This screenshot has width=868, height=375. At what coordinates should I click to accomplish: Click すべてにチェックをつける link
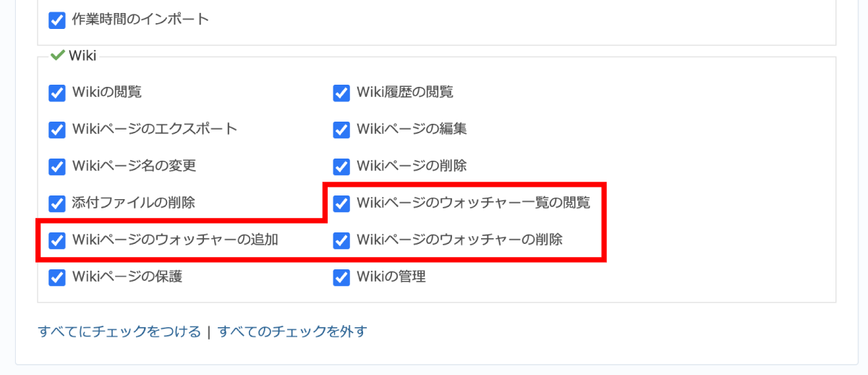pos(119,332)
